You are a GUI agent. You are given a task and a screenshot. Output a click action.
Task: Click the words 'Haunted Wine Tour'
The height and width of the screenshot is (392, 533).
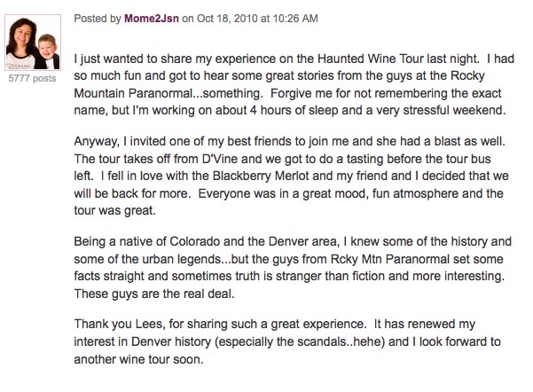[x=371, y=59]
